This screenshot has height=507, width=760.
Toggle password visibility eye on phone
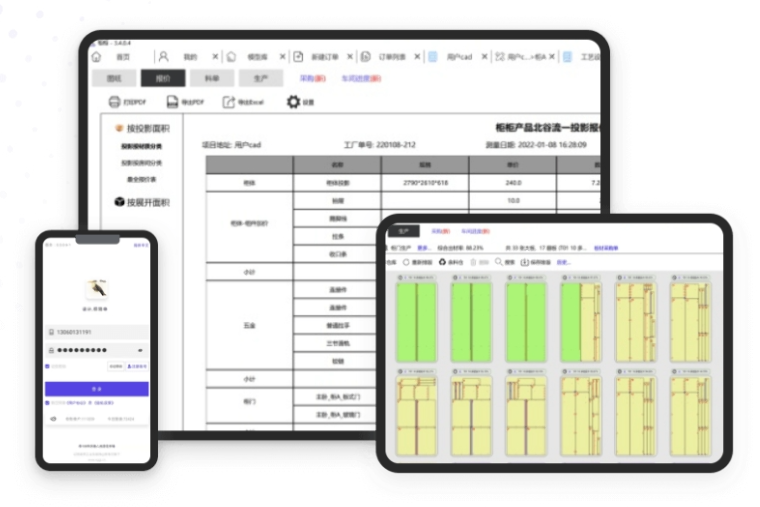coord(140,350)
